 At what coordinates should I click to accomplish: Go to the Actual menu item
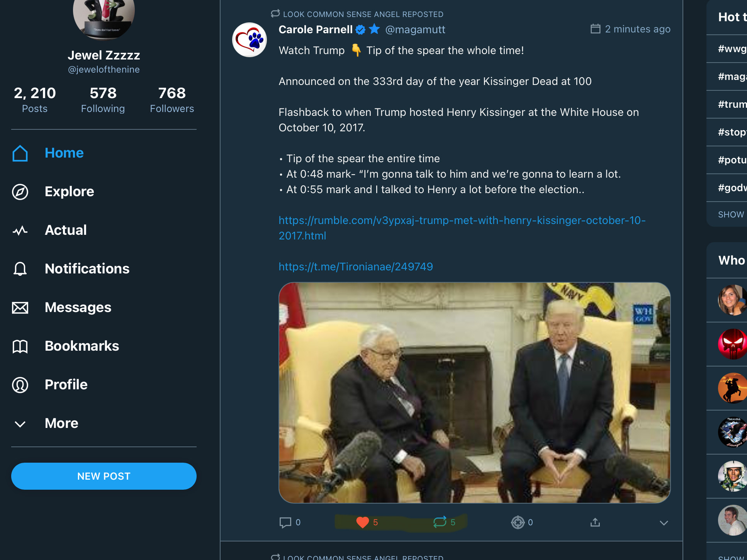tap(66, 230)
